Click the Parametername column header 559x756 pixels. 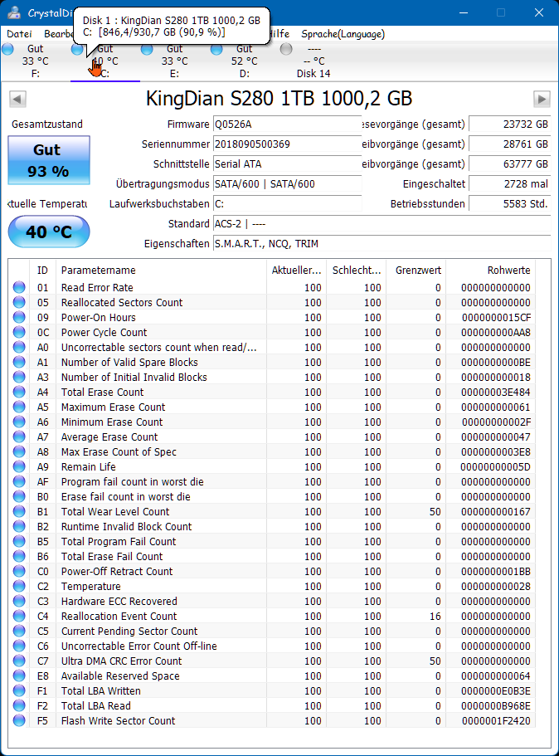(x=161, y=271)
